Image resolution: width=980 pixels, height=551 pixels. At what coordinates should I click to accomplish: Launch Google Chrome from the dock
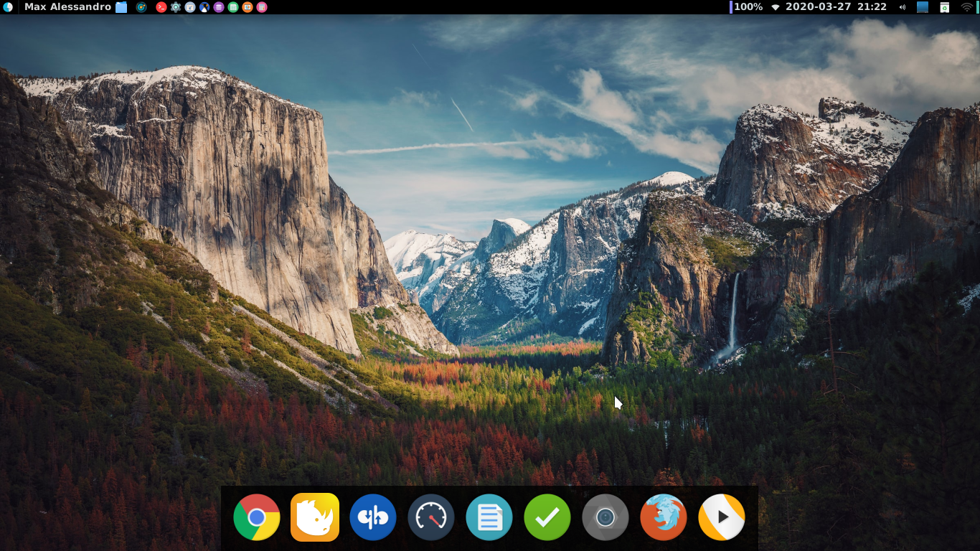pos(257,517)
